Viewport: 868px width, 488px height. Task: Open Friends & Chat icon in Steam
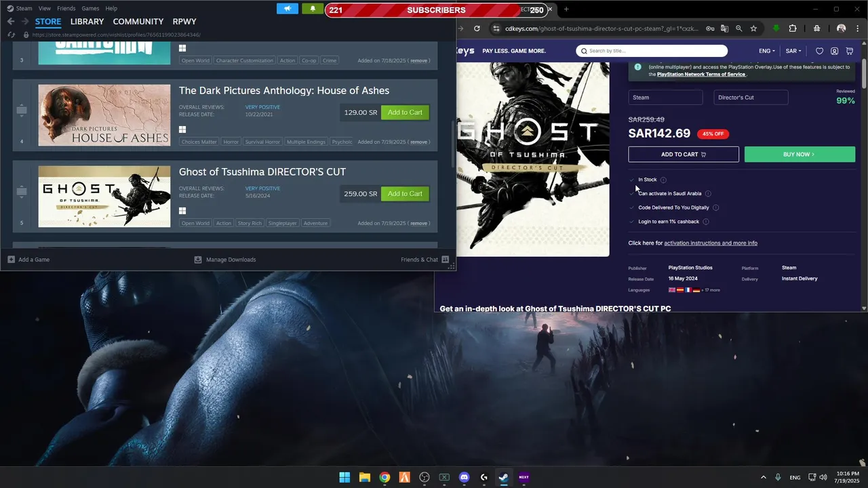[445, 260]
